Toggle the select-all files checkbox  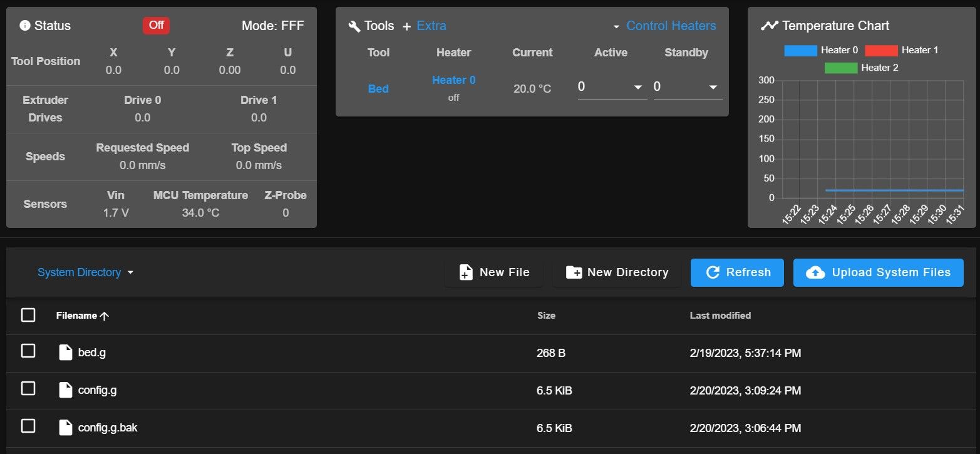coord(28,315)
